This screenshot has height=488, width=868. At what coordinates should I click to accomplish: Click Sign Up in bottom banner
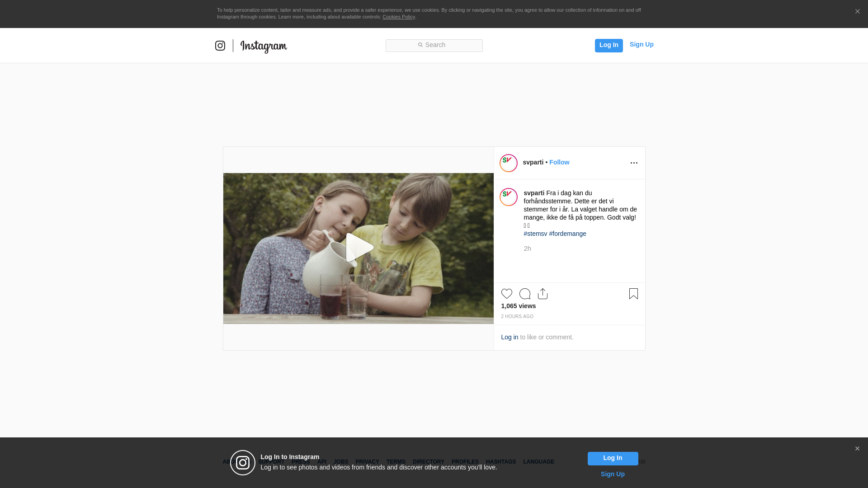[x=613, y=474]
